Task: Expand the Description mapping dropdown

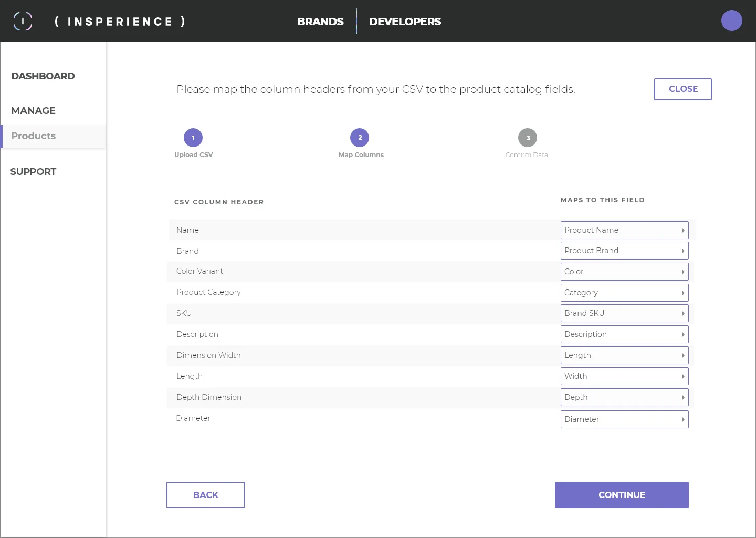Action: (x=624, y=334)
